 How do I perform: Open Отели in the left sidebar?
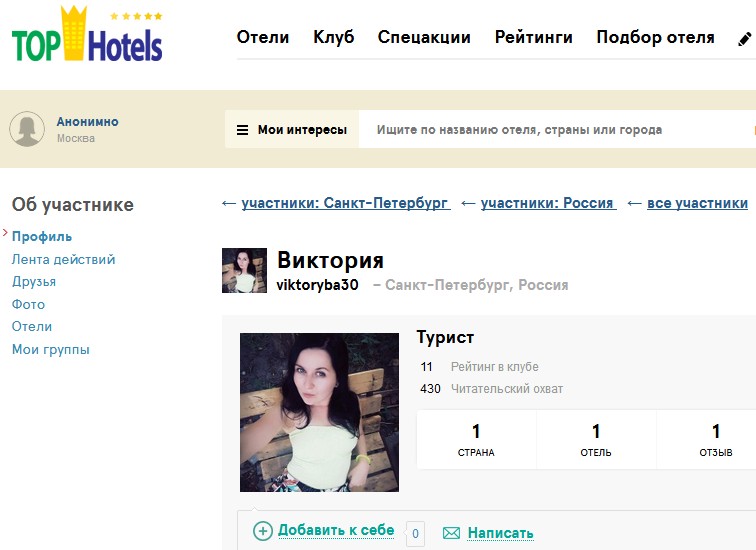[32, 326]
